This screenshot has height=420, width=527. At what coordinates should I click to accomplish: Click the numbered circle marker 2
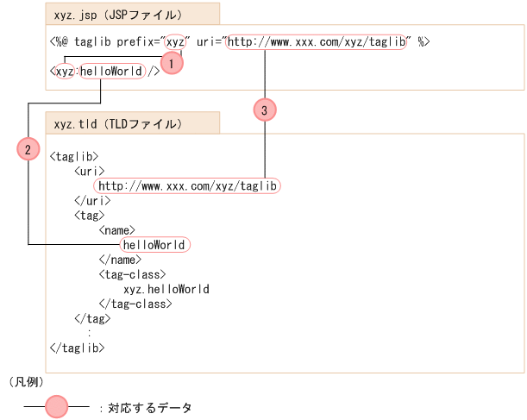28,149
